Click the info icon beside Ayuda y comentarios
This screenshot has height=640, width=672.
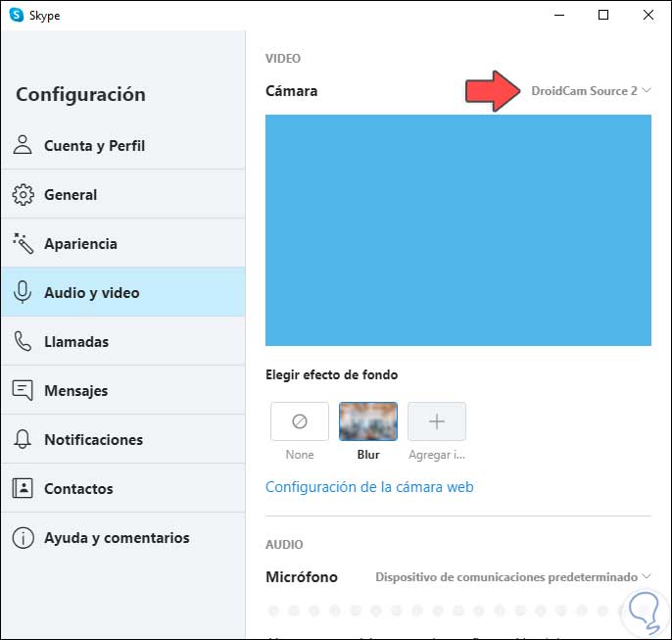point(23,537)
